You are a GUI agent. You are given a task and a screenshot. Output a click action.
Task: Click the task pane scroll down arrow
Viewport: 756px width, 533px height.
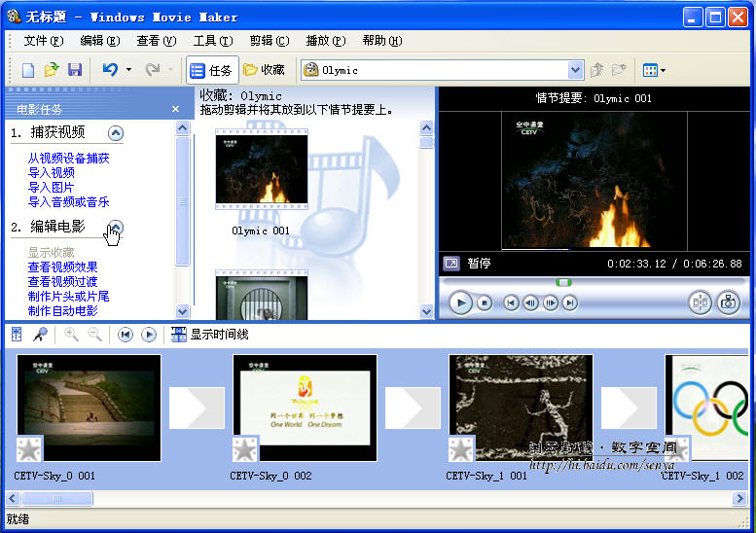tap(182, 311)
